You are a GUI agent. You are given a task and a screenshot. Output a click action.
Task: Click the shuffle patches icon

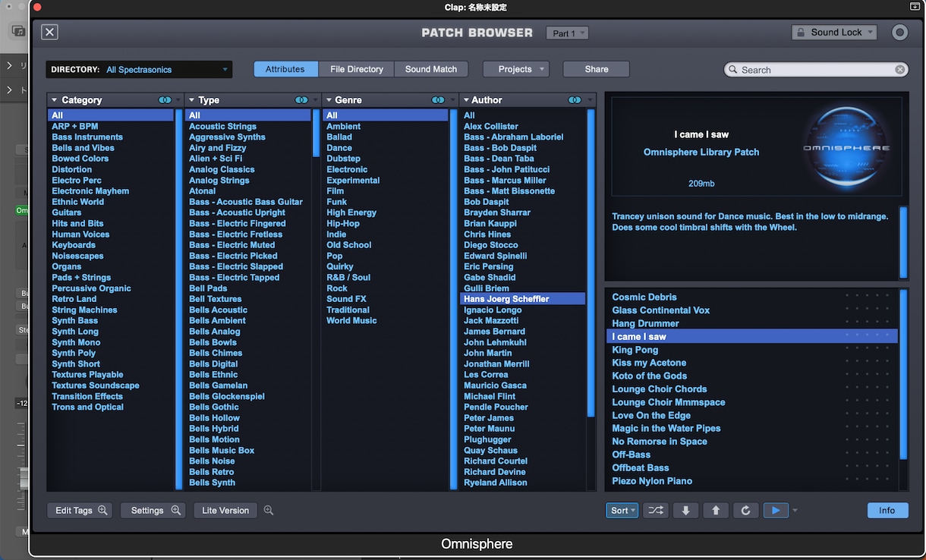656,511
